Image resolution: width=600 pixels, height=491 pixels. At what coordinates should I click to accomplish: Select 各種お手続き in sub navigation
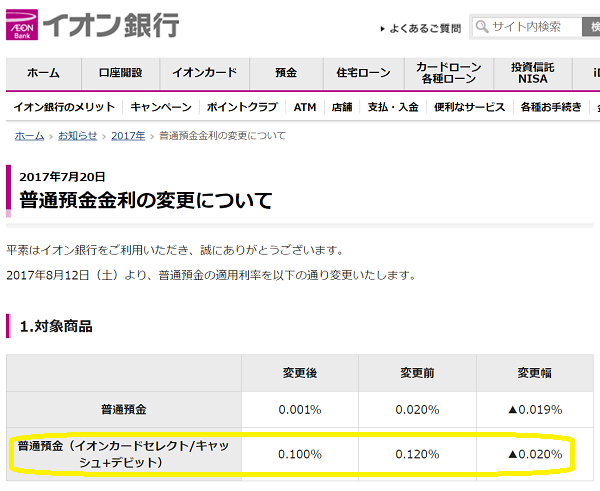[551, 107]
